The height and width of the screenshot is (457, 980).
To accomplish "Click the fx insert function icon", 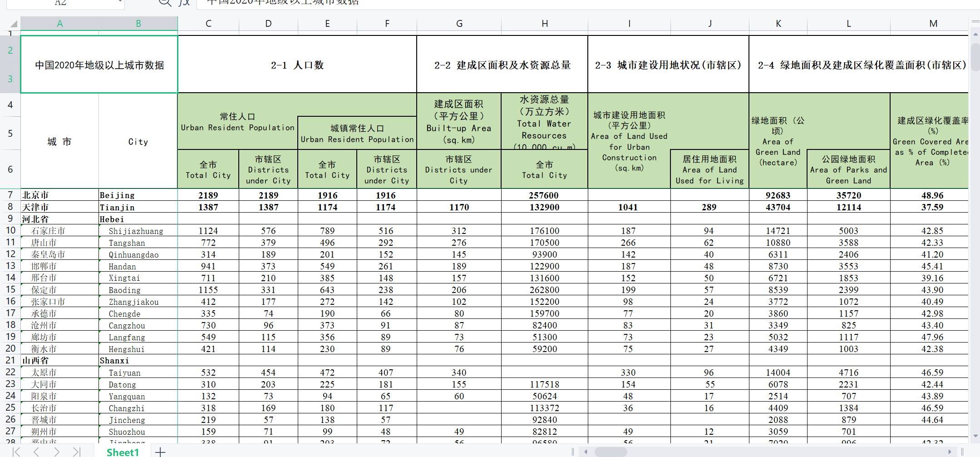I will (184, 3).
